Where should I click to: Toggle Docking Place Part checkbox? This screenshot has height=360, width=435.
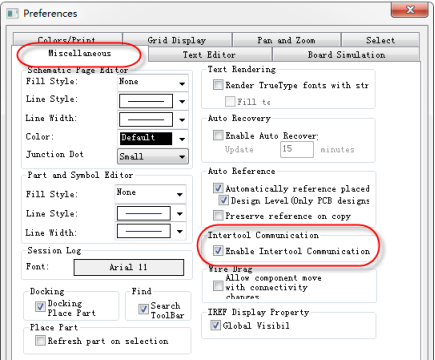40,306
